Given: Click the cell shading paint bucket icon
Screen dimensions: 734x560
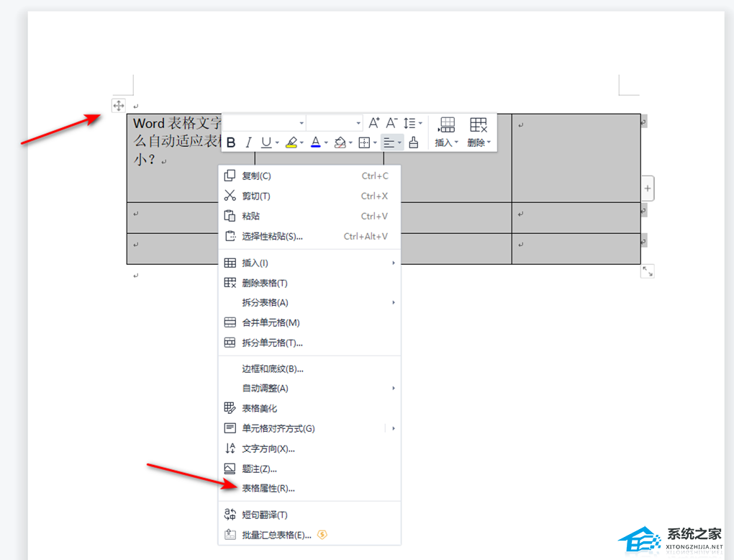Looking at the screenshot, I should pyautogui.click(x=340, y=143).
